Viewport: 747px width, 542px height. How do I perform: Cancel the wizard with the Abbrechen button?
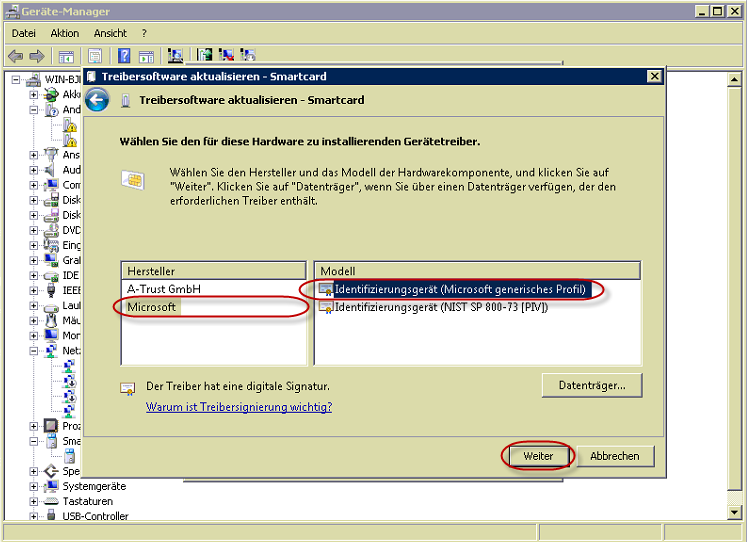tap(614, 456)
